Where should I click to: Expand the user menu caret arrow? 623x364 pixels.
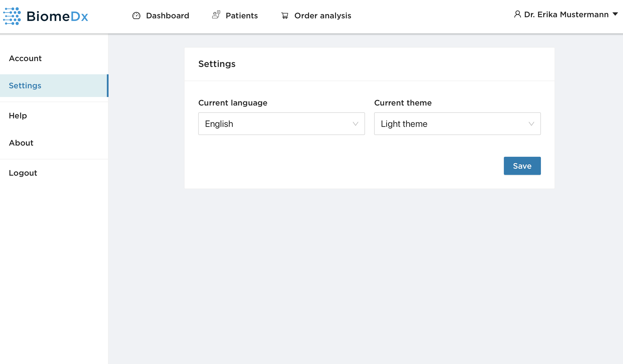pos(615,14)
